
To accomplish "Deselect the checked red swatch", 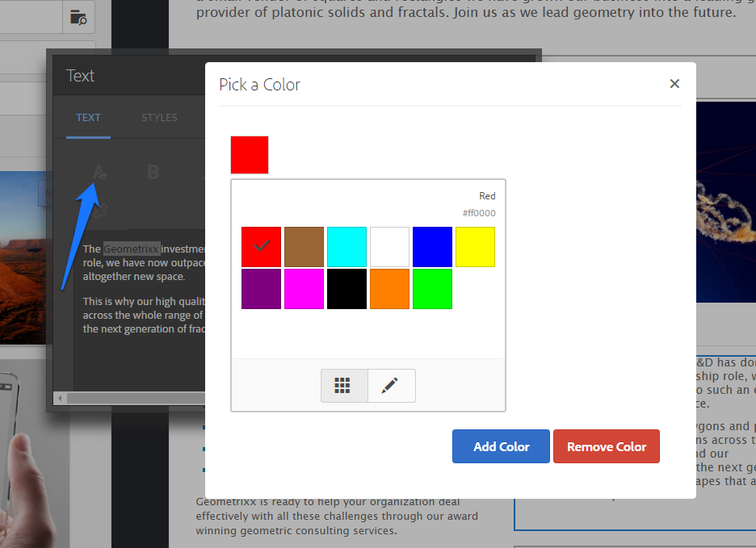I will [x=260, y=247].
